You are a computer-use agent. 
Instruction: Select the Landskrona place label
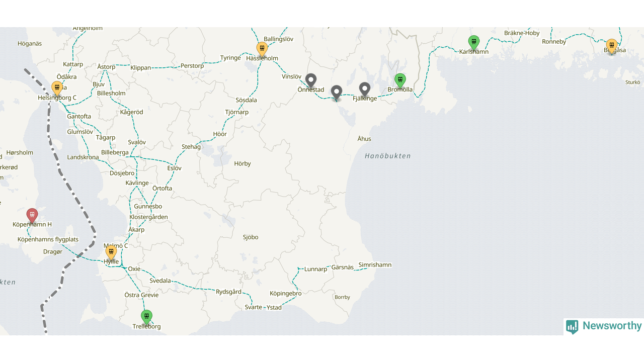click(83, 157)
